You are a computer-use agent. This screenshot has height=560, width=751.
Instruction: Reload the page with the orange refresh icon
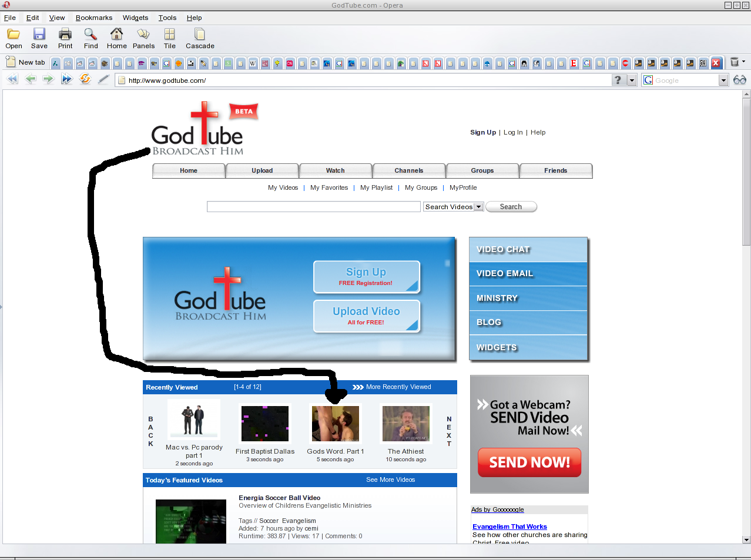click(85, 79)
